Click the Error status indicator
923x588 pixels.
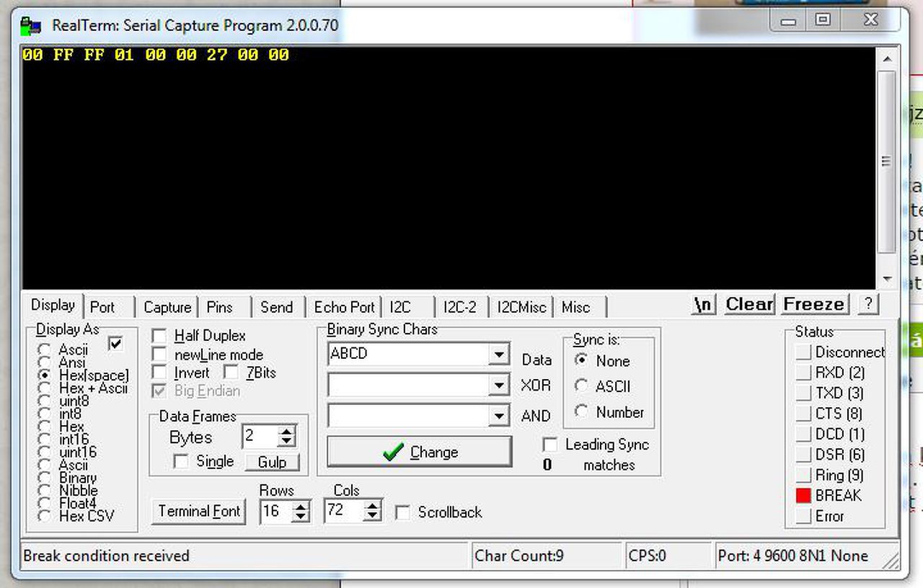pos(803,516)
